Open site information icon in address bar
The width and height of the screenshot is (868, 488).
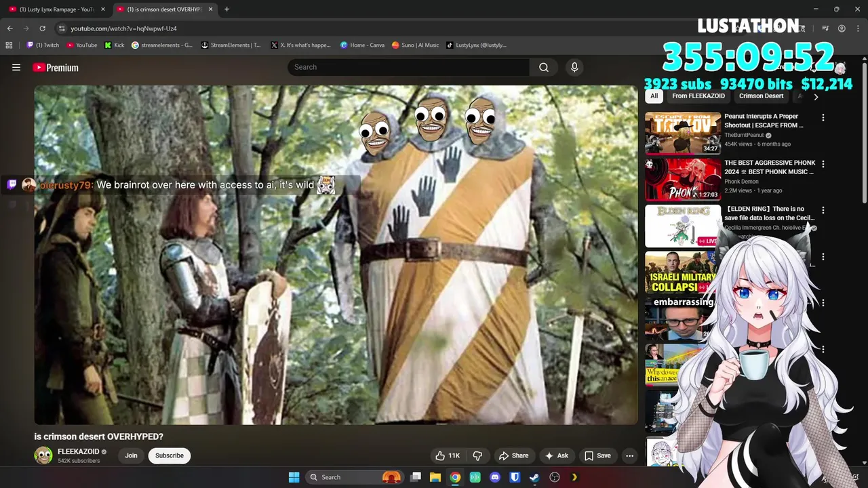[x=62, y=28]
